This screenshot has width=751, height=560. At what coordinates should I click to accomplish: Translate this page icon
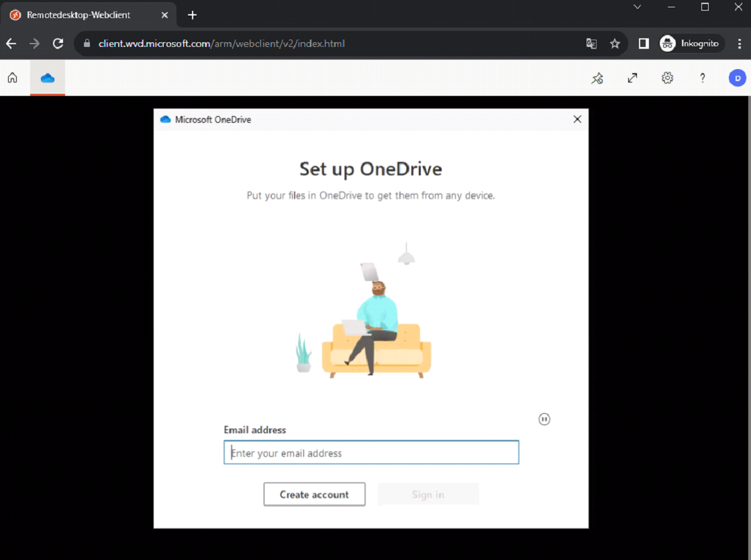[x=591, y=44]
